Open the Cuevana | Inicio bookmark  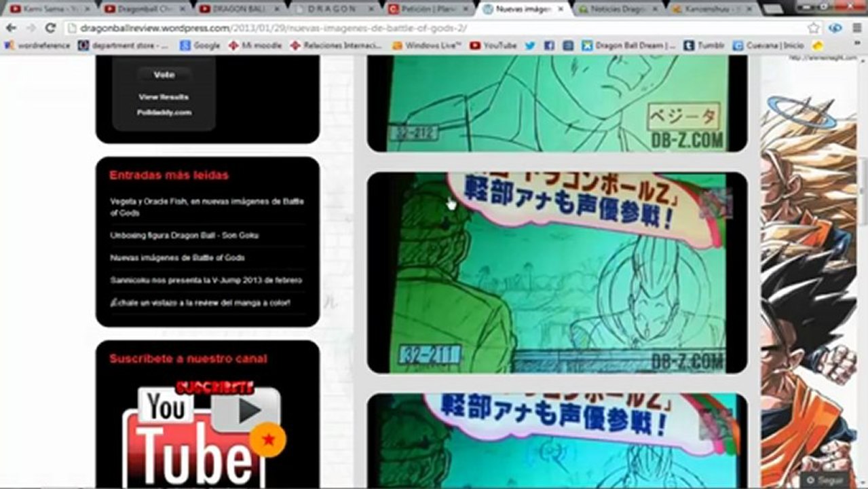point(768,46)
